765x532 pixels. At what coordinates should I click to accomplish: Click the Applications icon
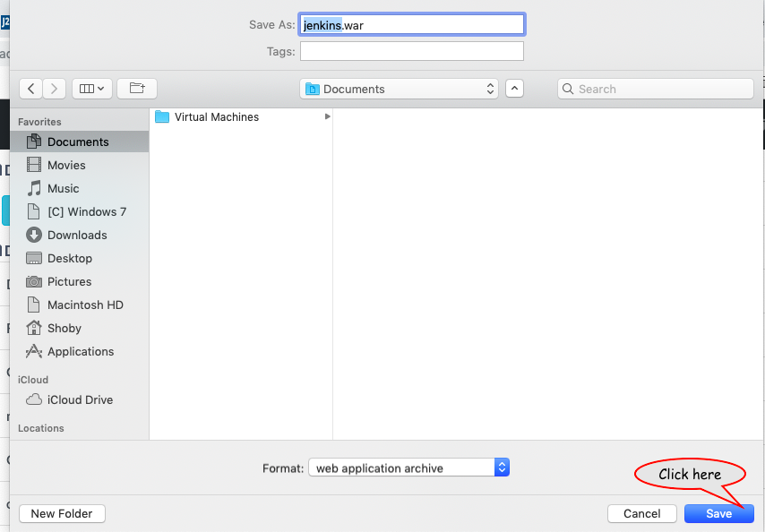coord(34,351)
